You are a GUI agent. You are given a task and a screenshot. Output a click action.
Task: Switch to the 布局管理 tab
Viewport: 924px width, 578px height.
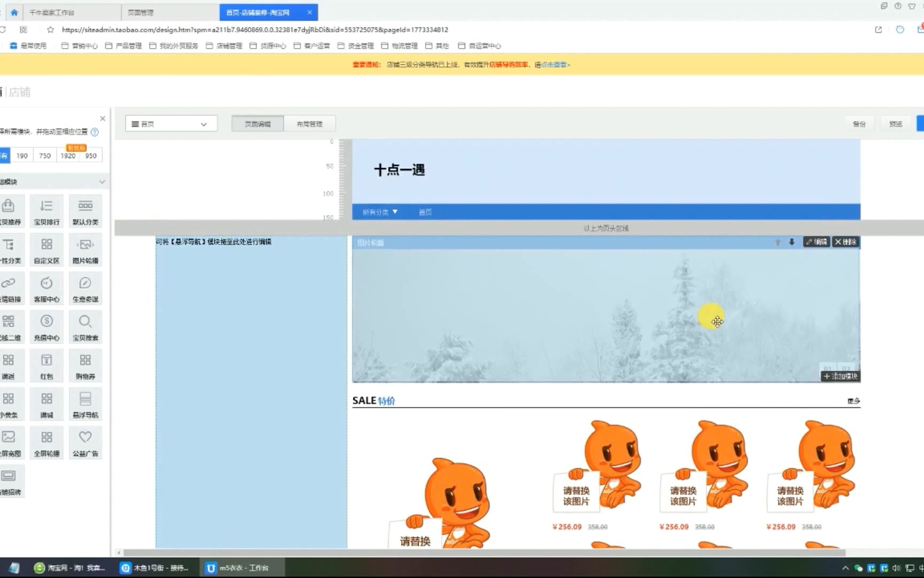click(x=310, y=124)
